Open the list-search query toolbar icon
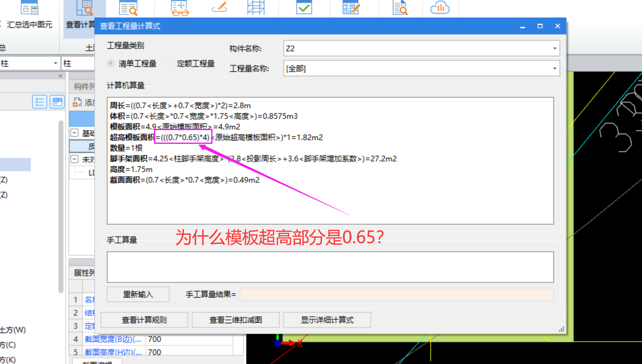642x364 pixels. pyautogui.click(x=129, y=8)
